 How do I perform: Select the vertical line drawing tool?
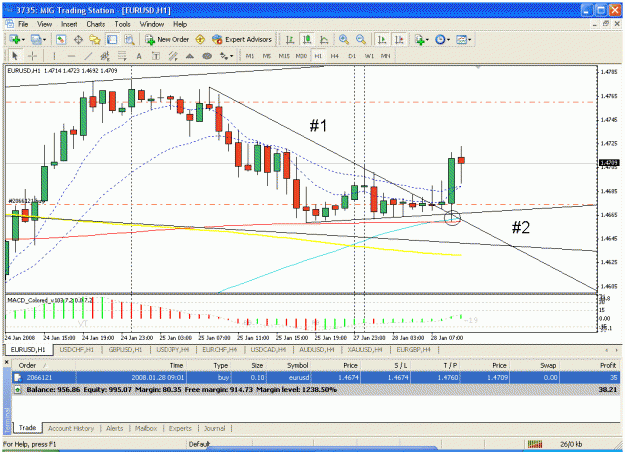(54, 56)
